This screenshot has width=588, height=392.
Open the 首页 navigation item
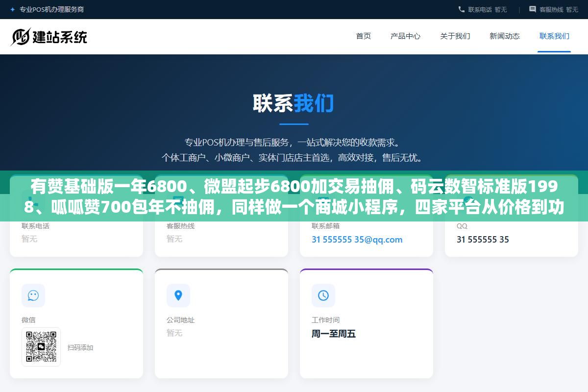[x=364, y=36]
